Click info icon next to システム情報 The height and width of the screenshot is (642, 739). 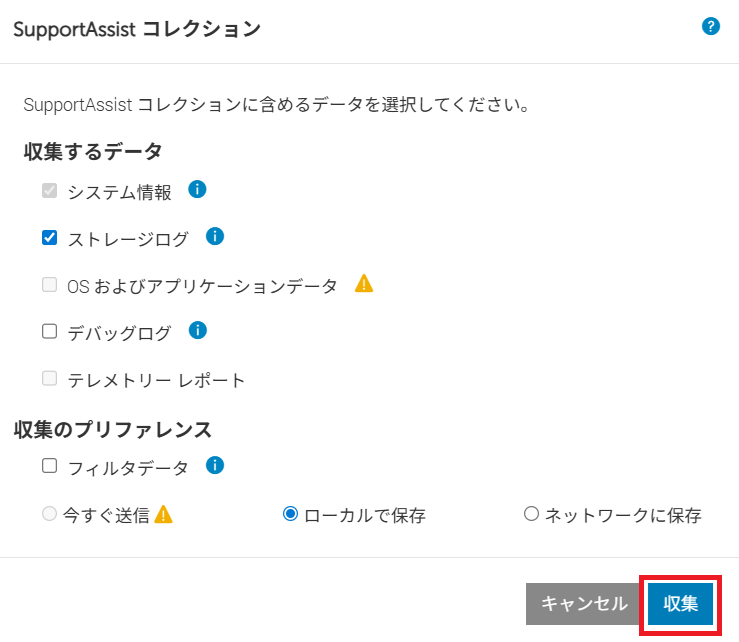pos(197,189)
